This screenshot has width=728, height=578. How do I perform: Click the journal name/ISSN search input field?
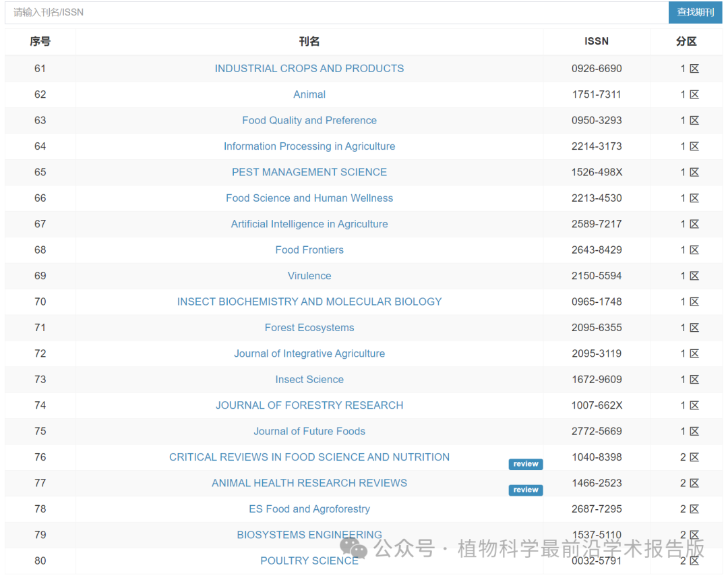[336, 12]
